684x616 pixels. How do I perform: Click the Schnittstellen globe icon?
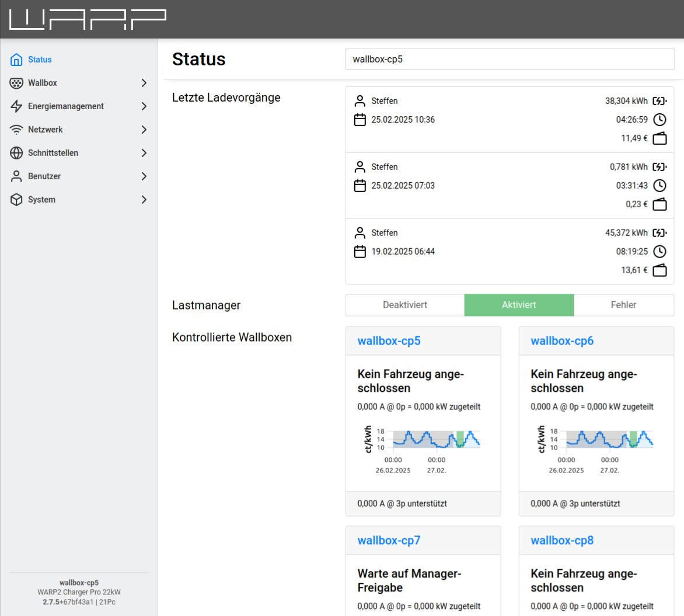click(16, 153)
